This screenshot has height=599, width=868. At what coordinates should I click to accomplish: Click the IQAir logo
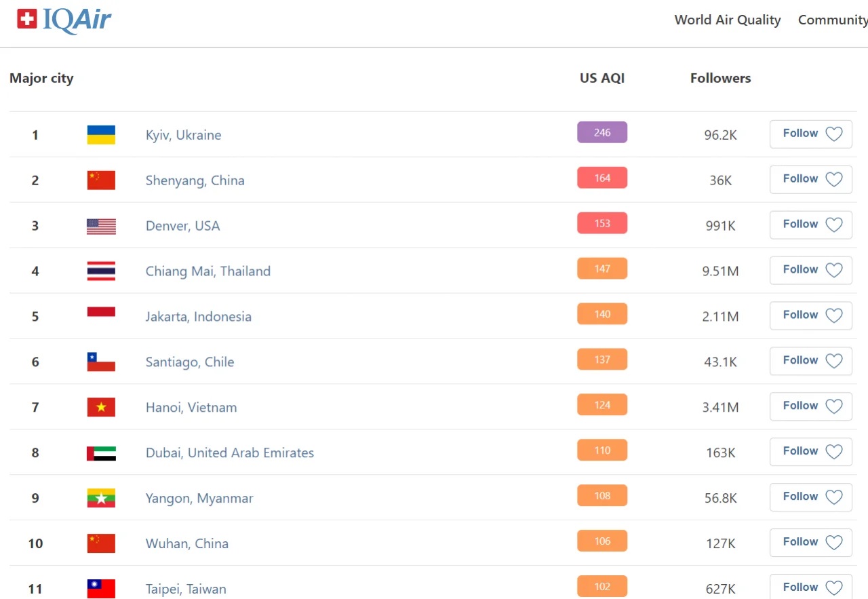pyautogui.click(x=64, y=20)
